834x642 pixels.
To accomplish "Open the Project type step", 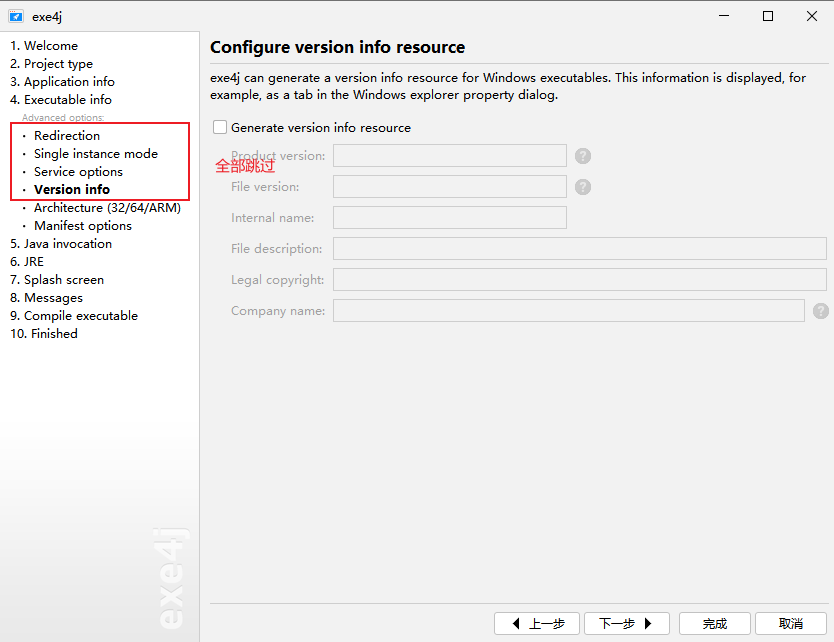I will [51, 64].
